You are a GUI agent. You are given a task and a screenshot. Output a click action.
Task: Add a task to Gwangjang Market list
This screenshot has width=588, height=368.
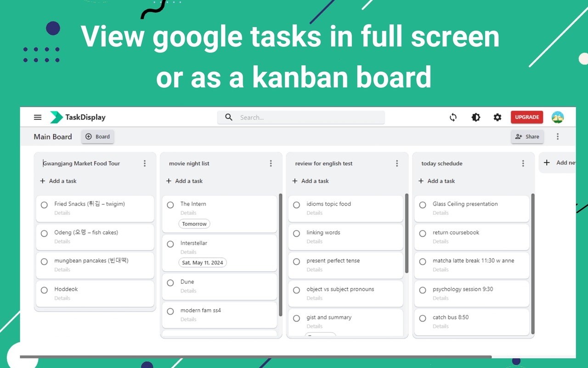(58, 181)
